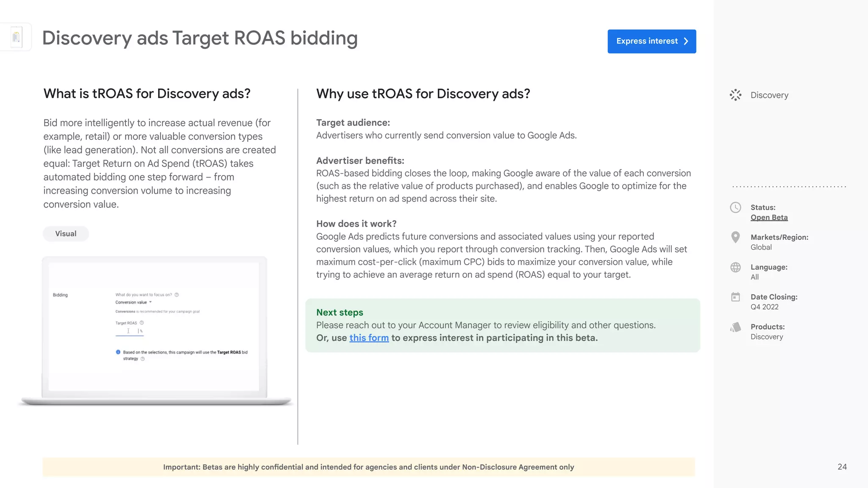This screenshot has height=488, width=868.
Task: Click 'What is tROAS for Discovery ads?' heading
Action: pyautogui.click(x=147, y=94)
